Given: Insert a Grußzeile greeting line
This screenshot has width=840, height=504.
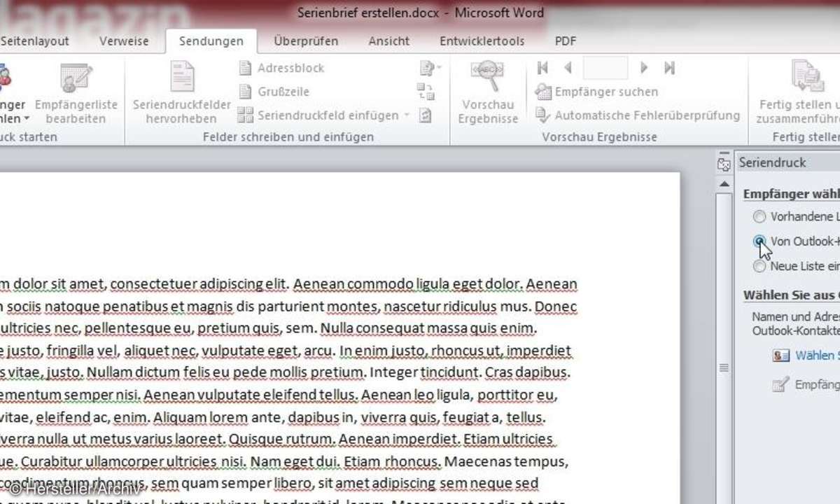Looking at the screenshot, I should tap(274, 92).
